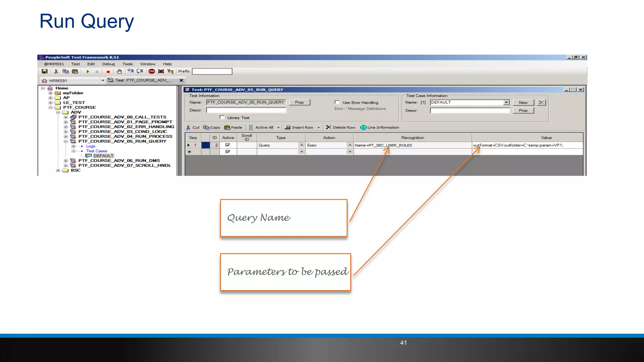The width and height of the screenshot is (644, 362).
Task: Open the Action dropdown showing Exec
Action: pyautogui.click(x=350, y=145)
